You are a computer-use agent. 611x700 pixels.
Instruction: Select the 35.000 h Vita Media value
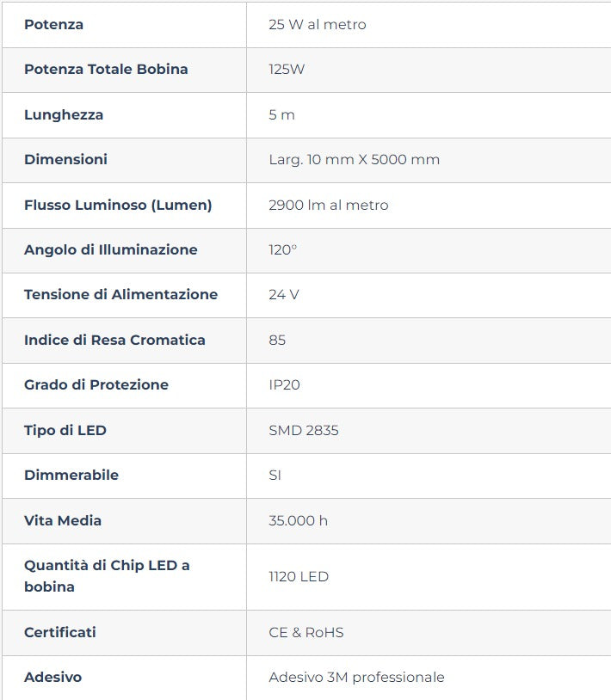click(x=298, y=520)
